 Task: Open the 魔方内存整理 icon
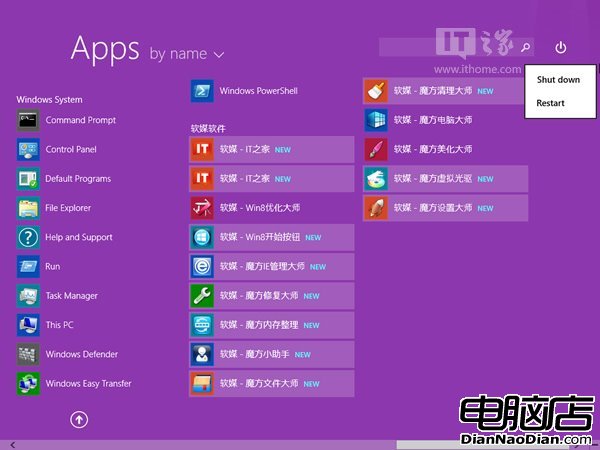coord(202,325)
